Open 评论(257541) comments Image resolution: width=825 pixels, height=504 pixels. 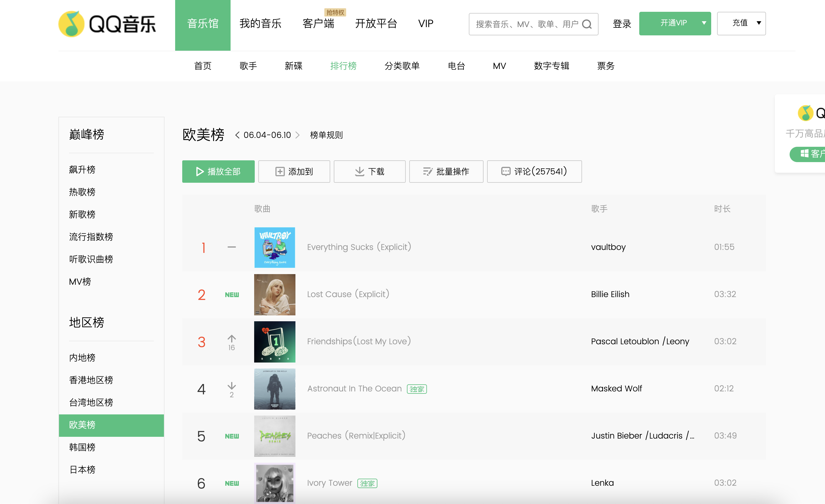534,171
